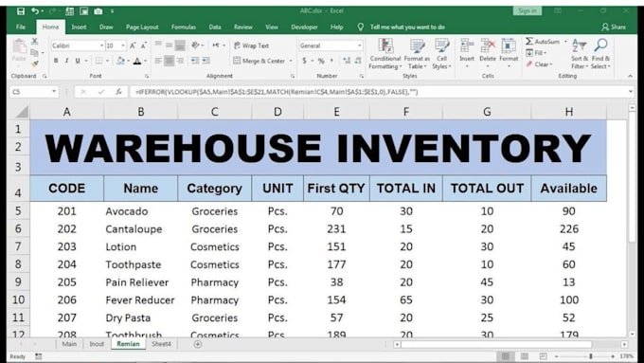Image resolution: width=644 pixels, height=363 pixels.
Task: Switch to the Page Layout tab
Action: (x=142, y=27)
